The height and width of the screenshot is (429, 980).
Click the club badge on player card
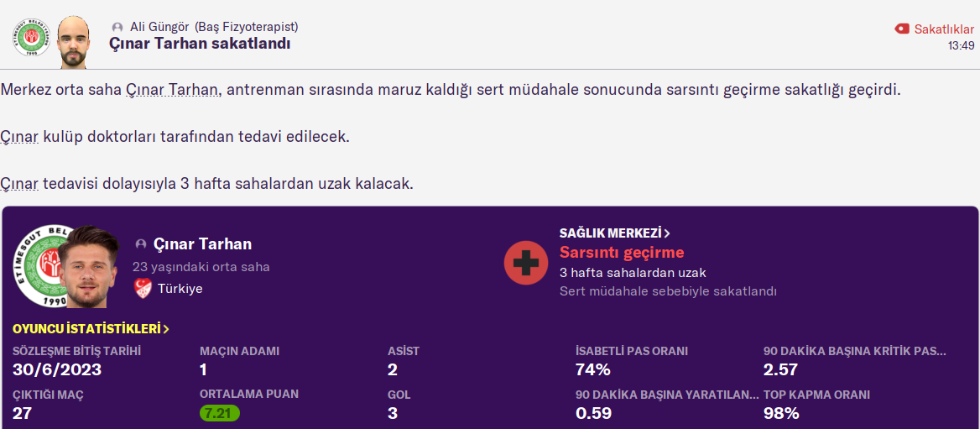(x=38, y=265)
